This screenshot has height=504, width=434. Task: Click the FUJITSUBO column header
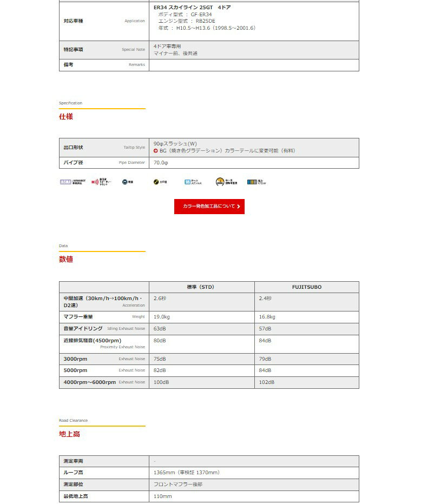tap(307, 287)
